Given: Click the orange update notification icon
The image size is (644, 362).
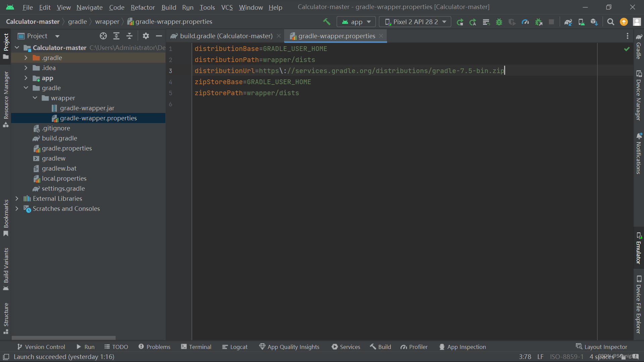Looking at the screenshot, I should (624, 22).
